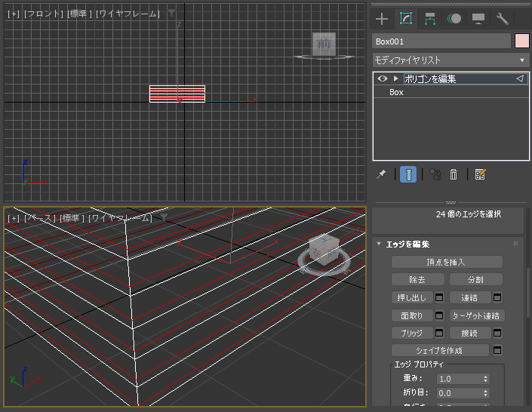Screen dimensions: 532x412
Task: Open settings box next to 押し出し
Action: 439,297
